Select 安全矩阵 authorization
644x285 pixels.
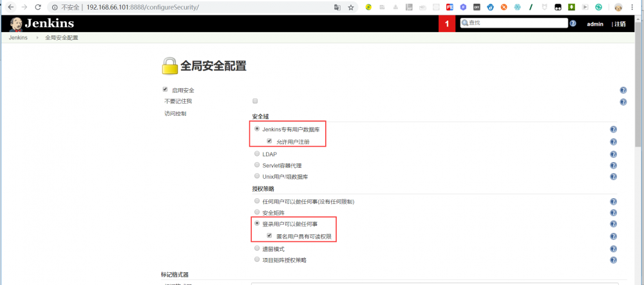pyautogui.click(x=257, y=212)
